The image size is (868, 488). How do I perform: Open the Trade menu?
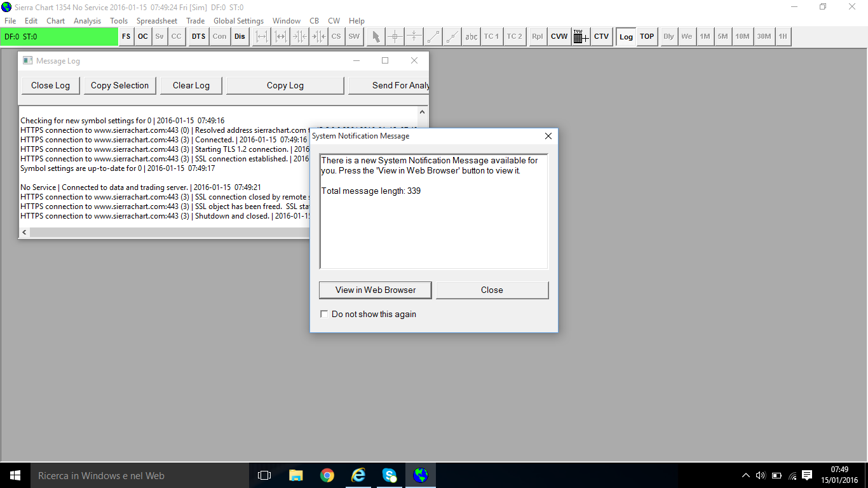pyautogui.click(x=195, y=21)
